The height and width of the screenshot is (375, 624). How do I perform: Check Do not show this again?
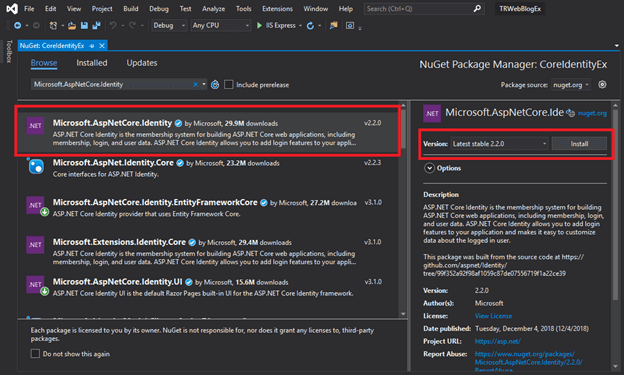tap(35, 354)
